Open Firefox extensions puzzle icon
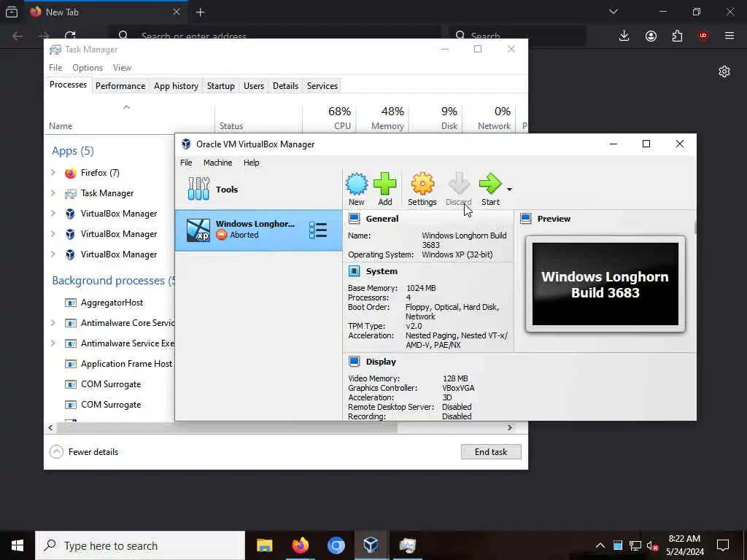Image resolution: width=747 pixels, height=560 pixels. pos(677,36)
